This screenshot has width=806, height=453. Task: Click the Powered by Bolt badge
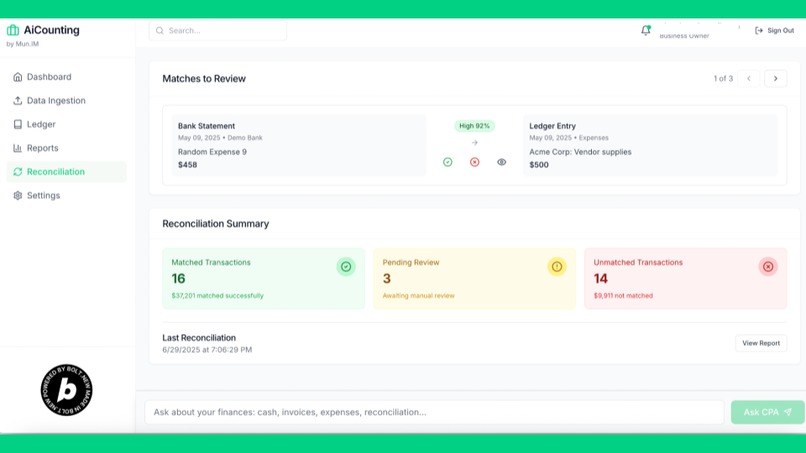[x=67, y=390]
